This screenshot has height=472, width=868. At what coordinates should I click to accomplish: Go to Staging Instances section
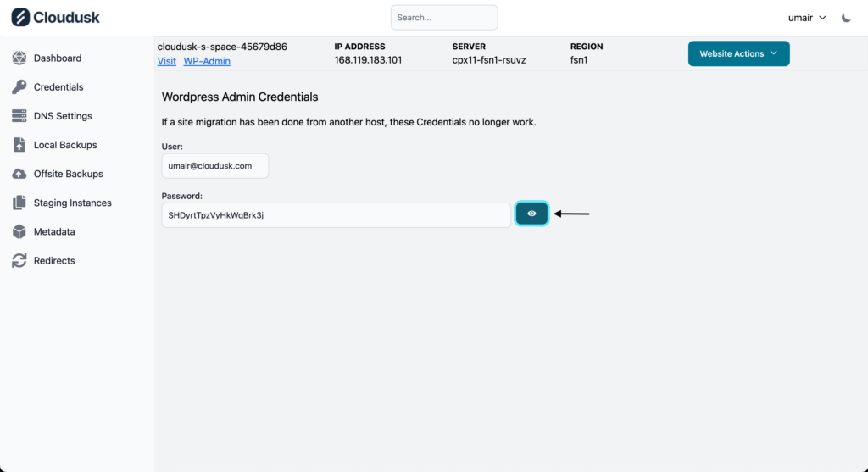point(72,203)
